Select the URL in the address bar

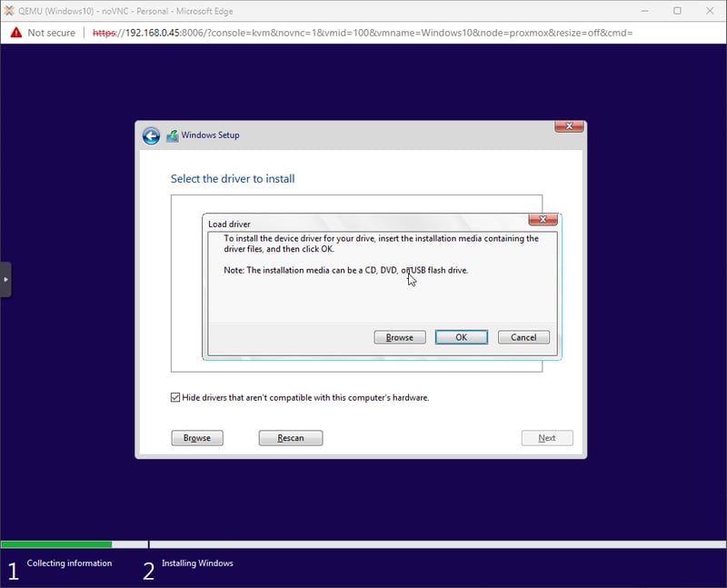(x=363, y=33)
